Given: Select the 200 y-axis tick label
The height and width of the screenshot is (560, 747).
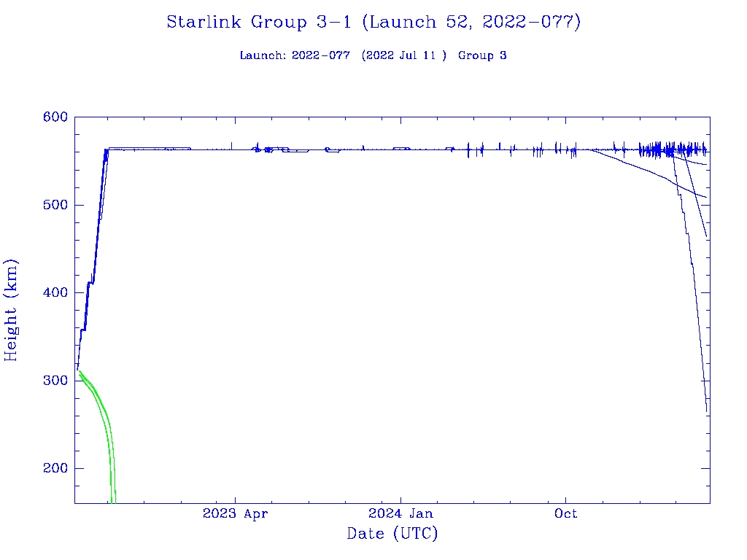Looking at the screenshot, I should (x=55, y=468).
